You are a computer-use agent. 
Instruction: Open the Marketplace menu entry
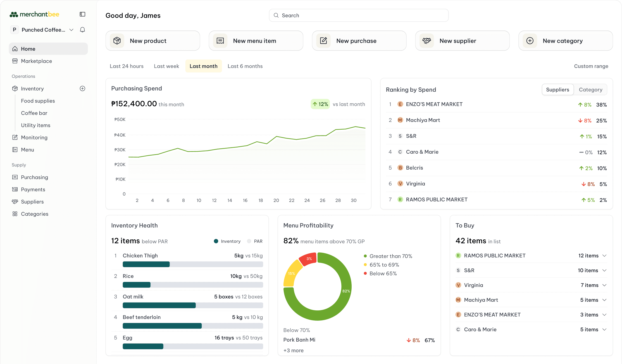[36, 61]
